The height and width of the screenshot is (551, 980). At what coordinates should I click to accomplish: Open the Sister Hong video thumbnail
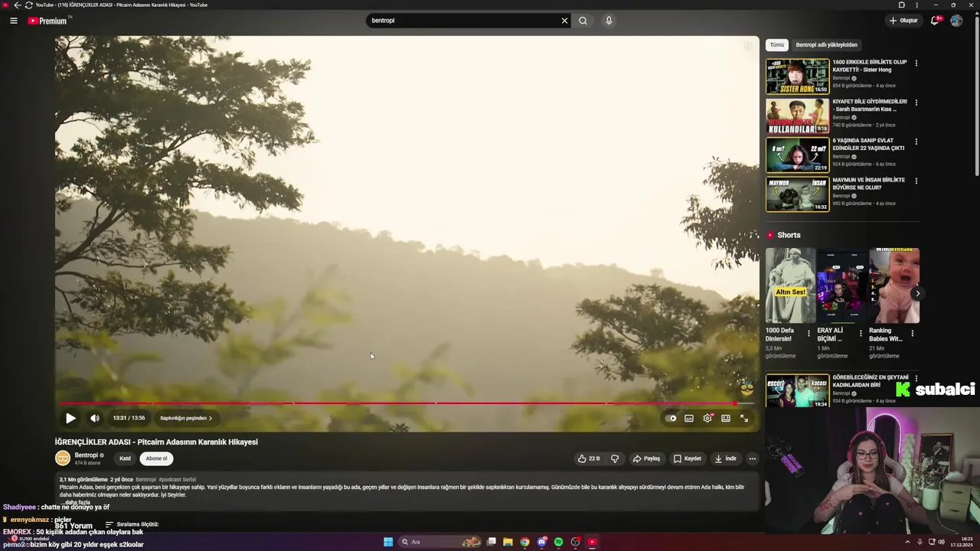[797, 76]
